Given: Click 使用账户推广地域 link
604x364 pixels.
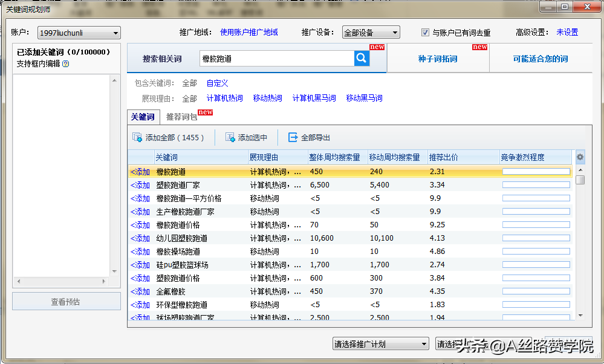Looking at the screenshot, I should coord(249,33).
